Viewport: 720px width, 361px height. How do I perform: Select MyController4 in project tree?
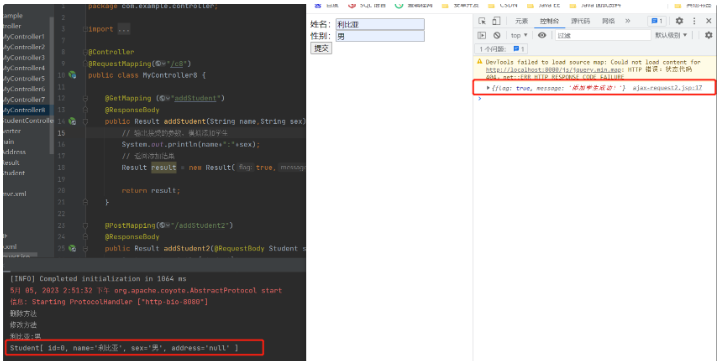(x=24, y=68)
